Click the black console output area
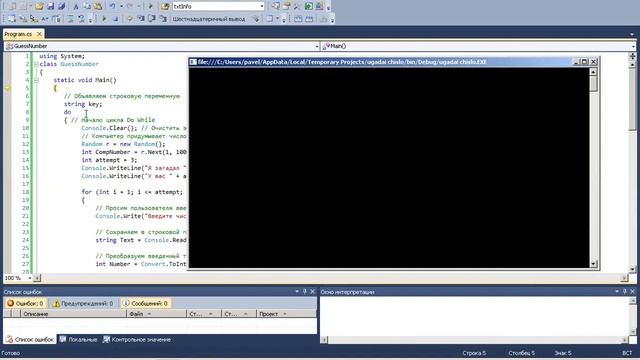The width and height of the screenshot is (640, 360). [x=389, y=167]
